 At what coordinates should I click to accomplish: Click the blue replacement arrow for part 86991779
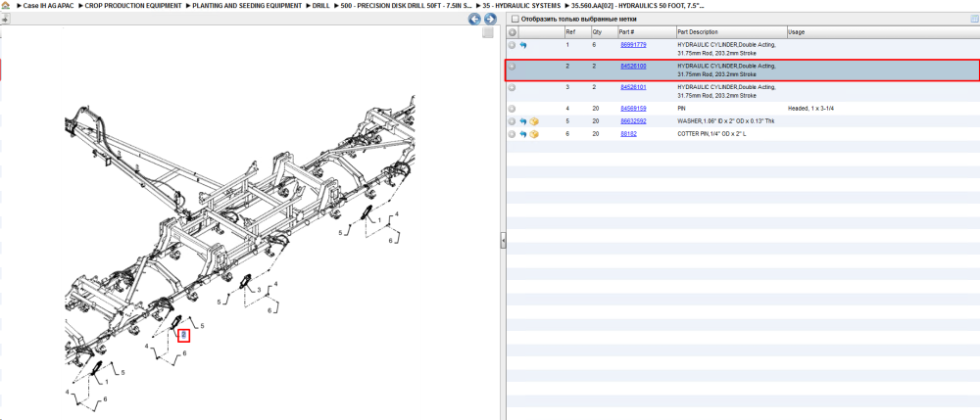(x=523, y=46)
